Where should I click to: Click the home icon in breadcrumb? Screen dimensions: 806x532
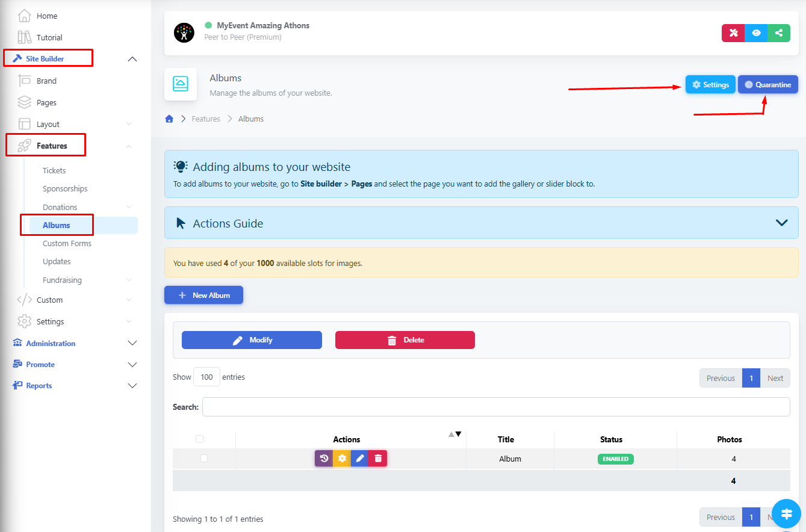coord(169,119)
